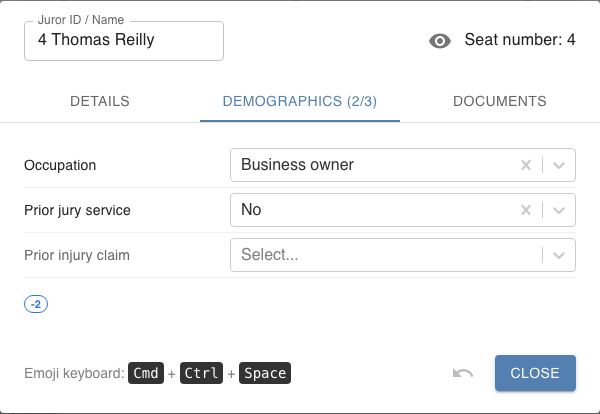Viewport: 600px width, 414px height.
Task: Click the Emoji keyboard label
Action: click(74, 373)
